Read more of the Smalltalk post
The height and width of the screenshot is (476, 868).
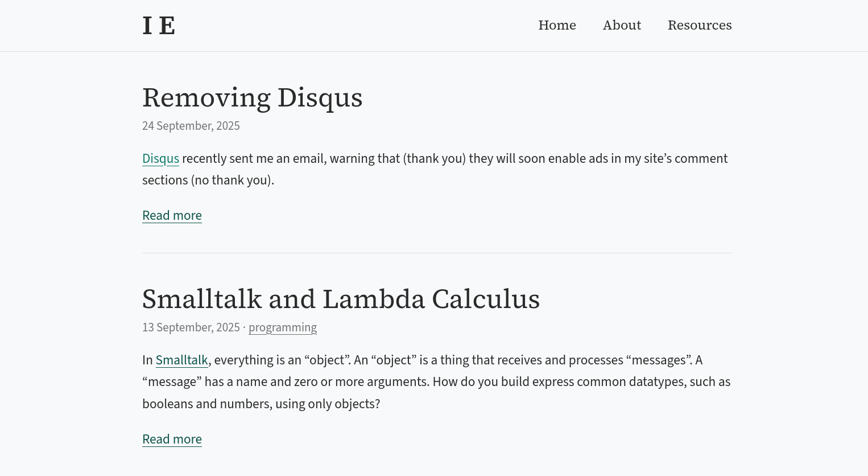pos(172,440)
